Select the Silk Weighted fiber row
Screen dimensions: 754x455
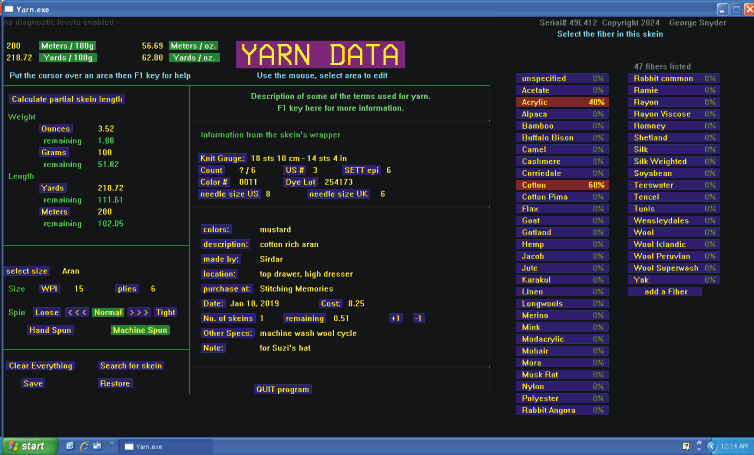674,161
